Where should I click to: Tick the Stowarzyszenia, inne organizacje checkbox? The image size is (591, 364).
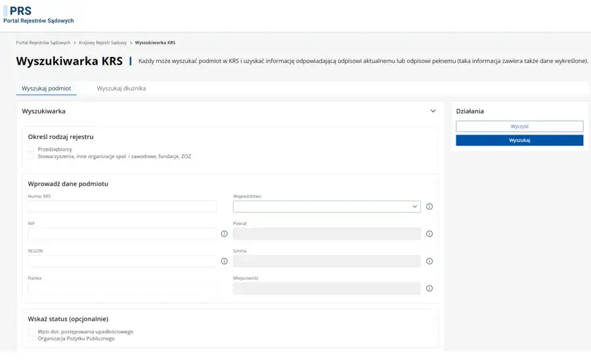point(32,156)
